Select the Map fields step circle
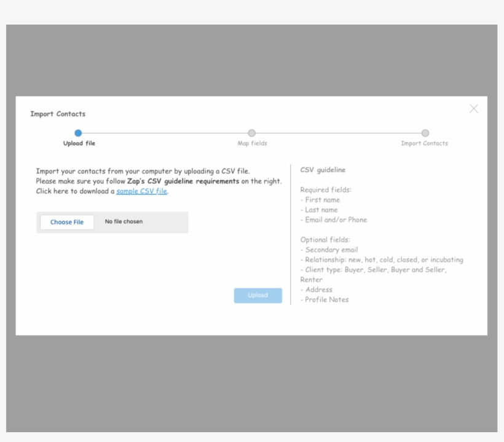This screenshot has height=442, width=504. 251,133
